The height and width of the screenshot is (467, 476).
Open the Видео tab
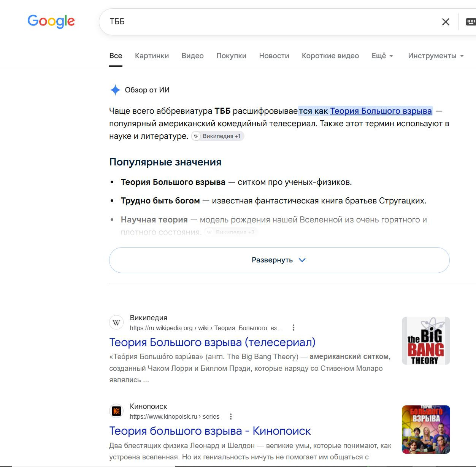pos(192,56)
